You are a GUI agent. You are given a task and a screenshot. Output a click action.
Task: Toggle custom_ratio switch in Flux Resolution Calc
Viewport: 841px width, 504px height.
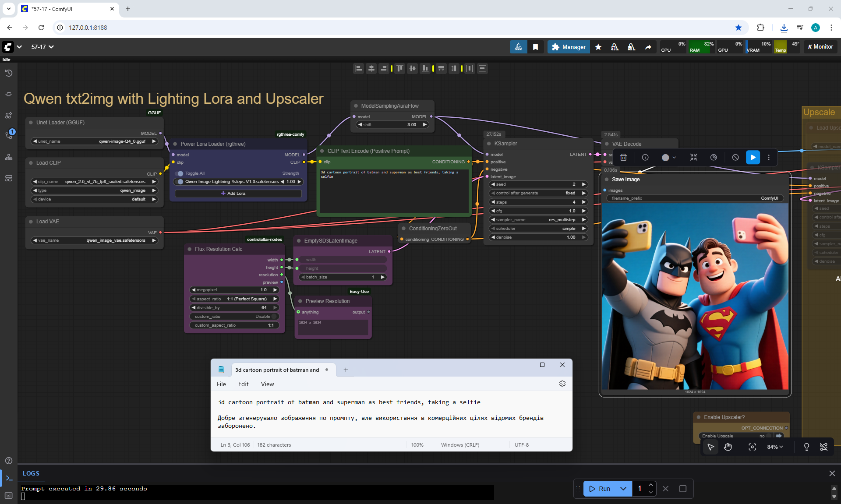274,317
